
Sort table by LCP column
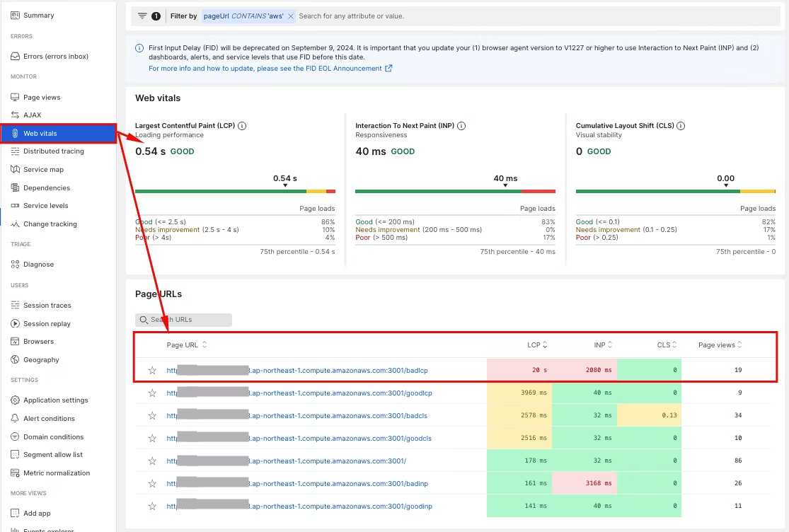tap(537, 345)
